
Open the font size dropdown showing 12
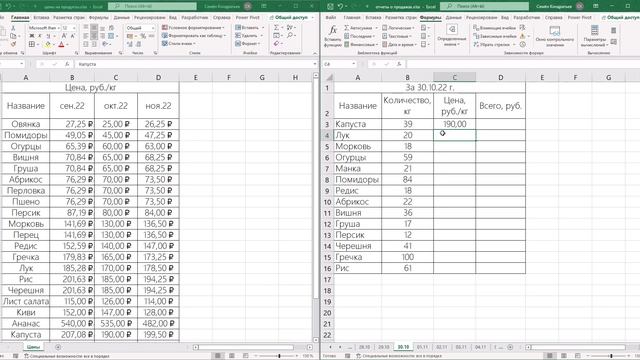pos(74,28)
